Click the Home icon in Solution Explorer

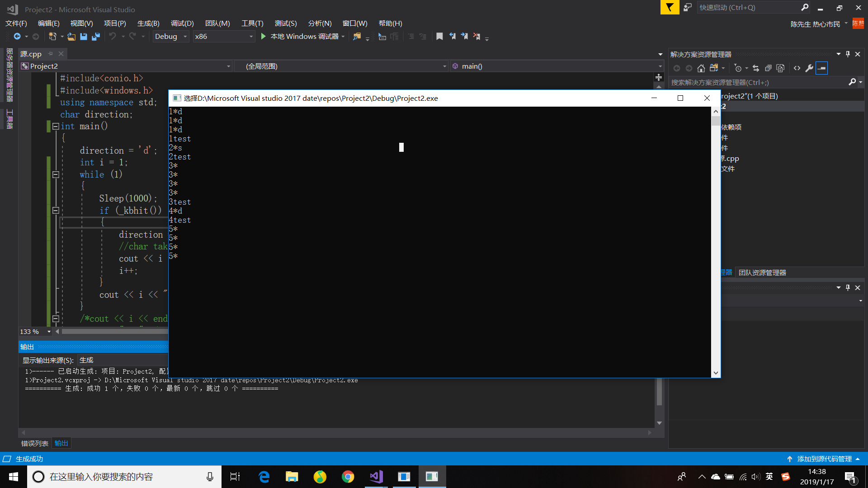tap(701, 68)
